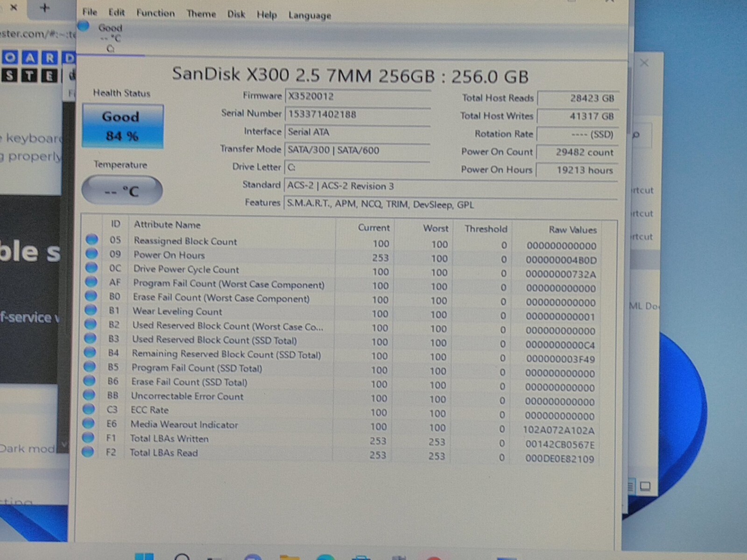Click the Current column header
Image resolution: width=747 pixels, height=560 pixels.
click(x=373, y=228)
